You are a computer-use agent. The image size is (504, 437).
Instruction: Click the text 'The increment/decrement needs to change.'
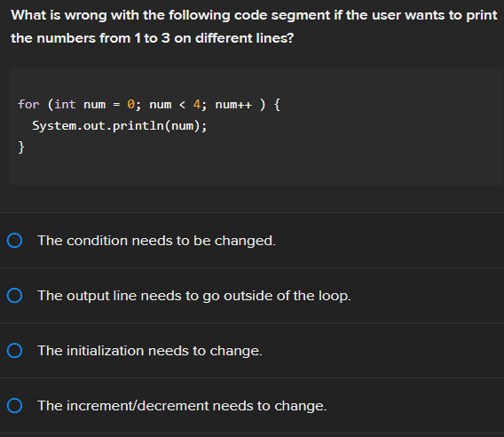(x=182, y=406)
